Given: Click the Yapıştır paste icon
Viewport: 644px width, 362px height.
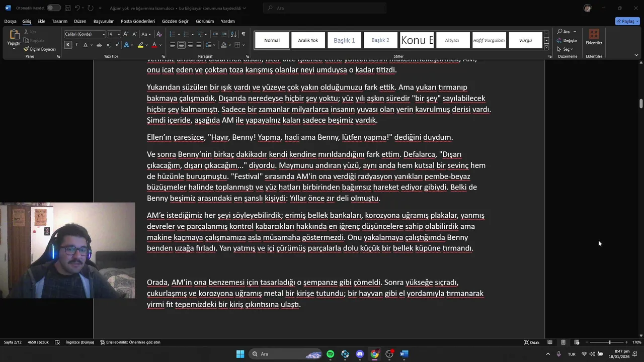Looking at the screenshot, I should point(14,34).
